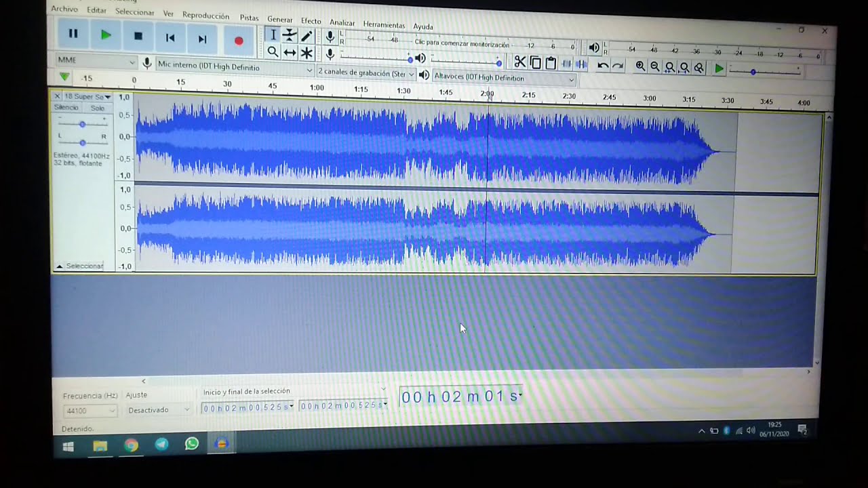This screenshot has width=868, height=488.
Task: Open the Seleccionar menu
Action: [x=135, y=12]
